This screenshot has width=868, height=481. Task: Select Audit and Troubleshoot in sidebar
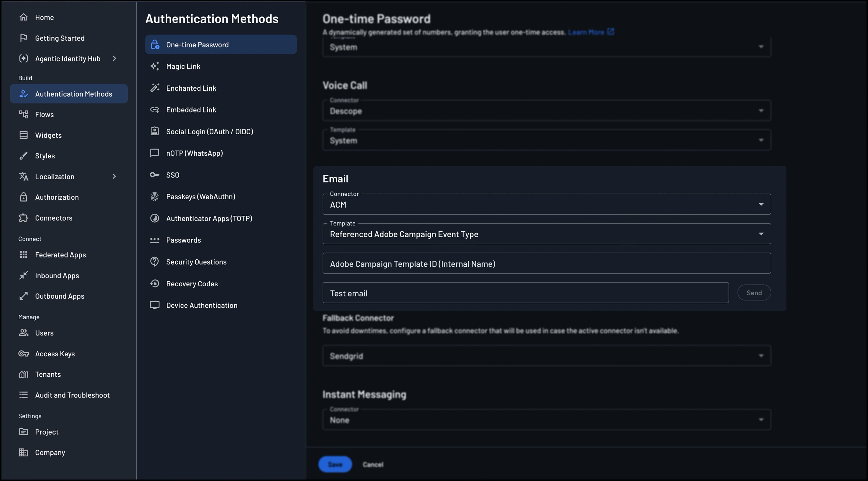pos(23,395)
